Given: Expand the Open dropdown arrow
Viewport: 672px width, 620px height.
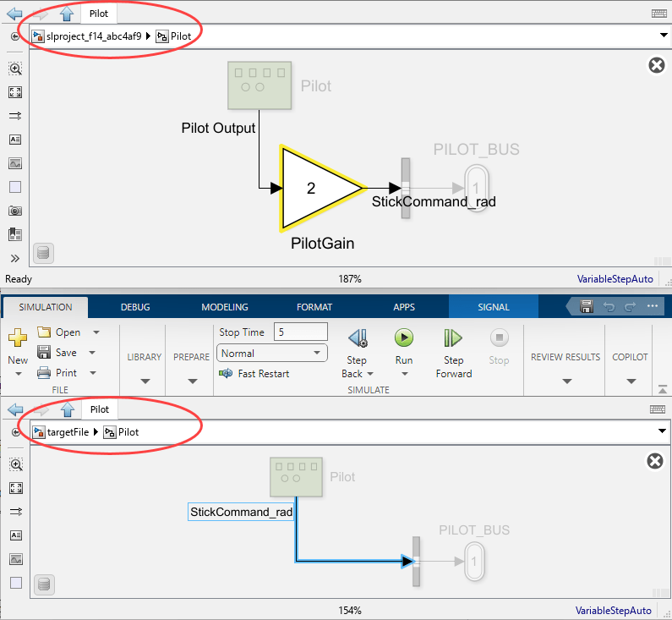Looking at the screenshot, I should point(96,332).
